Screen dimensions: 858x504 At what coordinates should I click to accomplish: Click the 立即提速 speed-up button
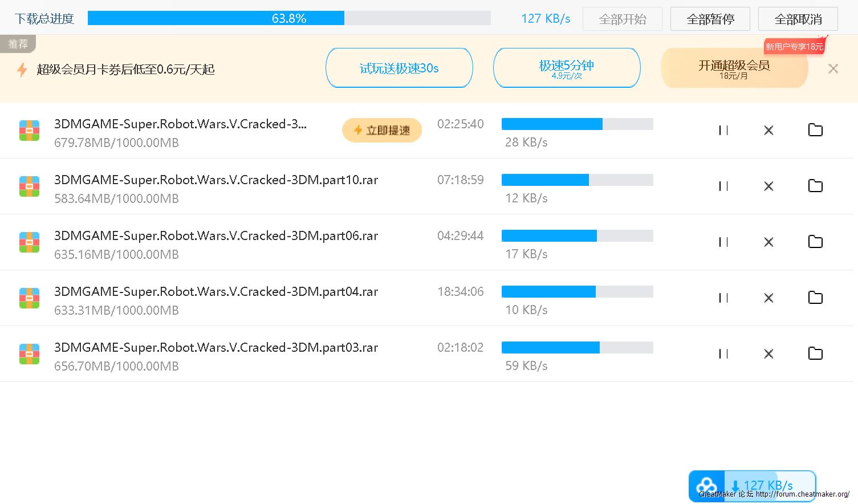coord(382,131)
